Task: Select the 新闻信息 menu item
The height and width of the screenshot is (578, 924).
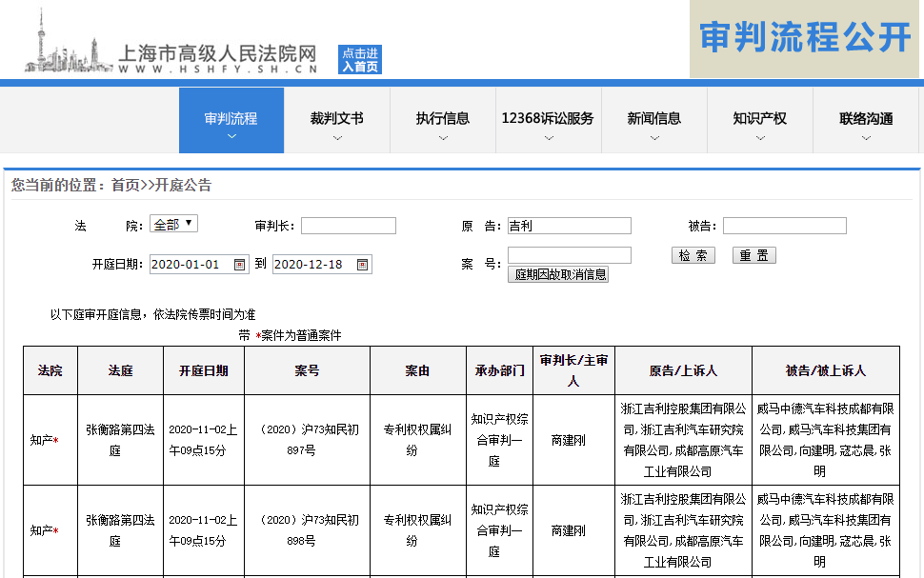Action: (653, 119)
